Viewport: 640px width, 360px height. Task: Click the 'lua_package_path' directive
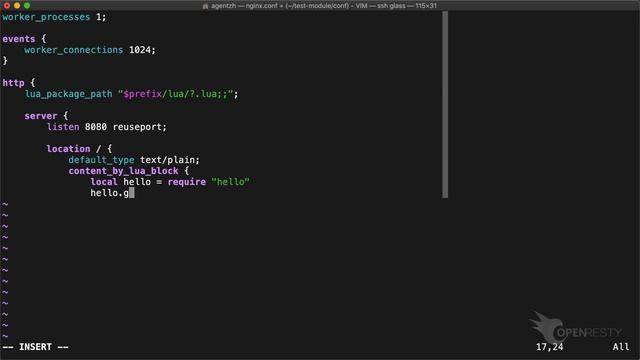coord(68,94)
